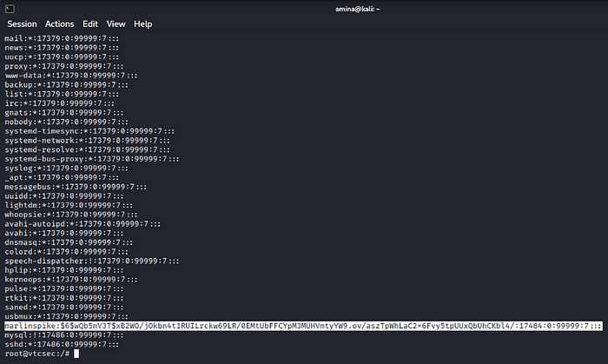The width and height of the screenshot is (608, 364).
Task: Click the root@vtcsec:/# prompt
Action: (x=37, y=354)
